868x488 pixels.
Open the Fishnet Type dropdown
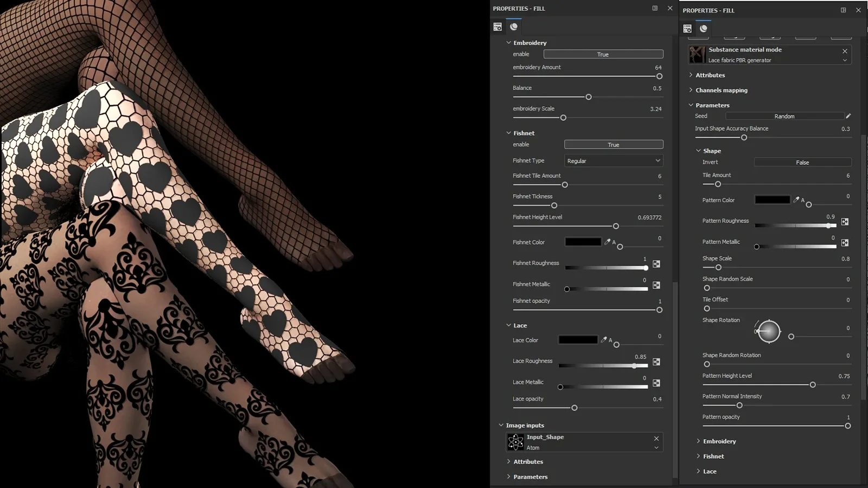pyautogui.click(x=613, y=160)
